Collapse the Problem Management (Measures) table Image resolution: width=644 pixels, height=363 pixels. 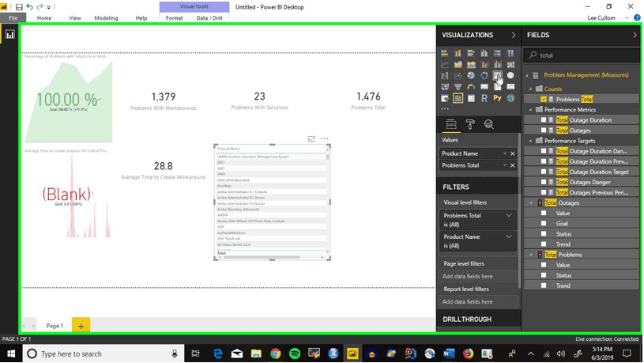(527, 75)
